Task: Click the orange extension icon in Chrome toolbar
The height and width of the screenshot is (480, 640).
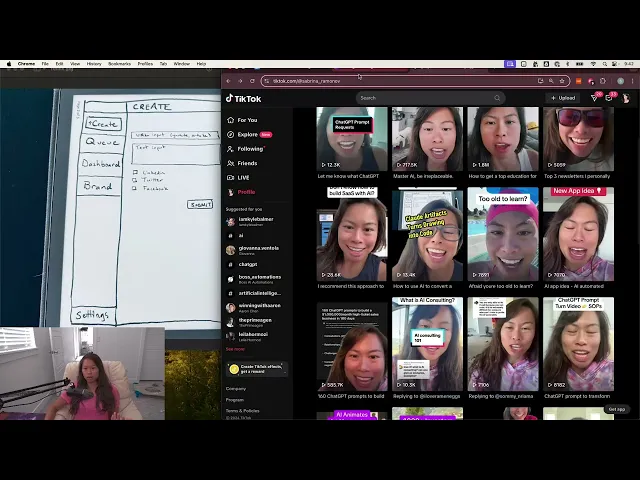Action: (578, 81)
